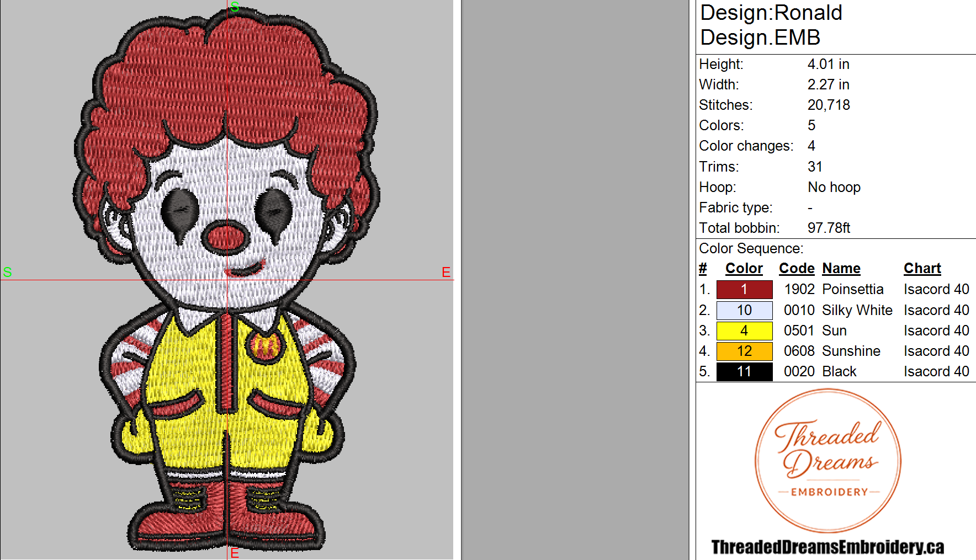
Task: Click the code 0608 cell
Action: tap(799, 351)
